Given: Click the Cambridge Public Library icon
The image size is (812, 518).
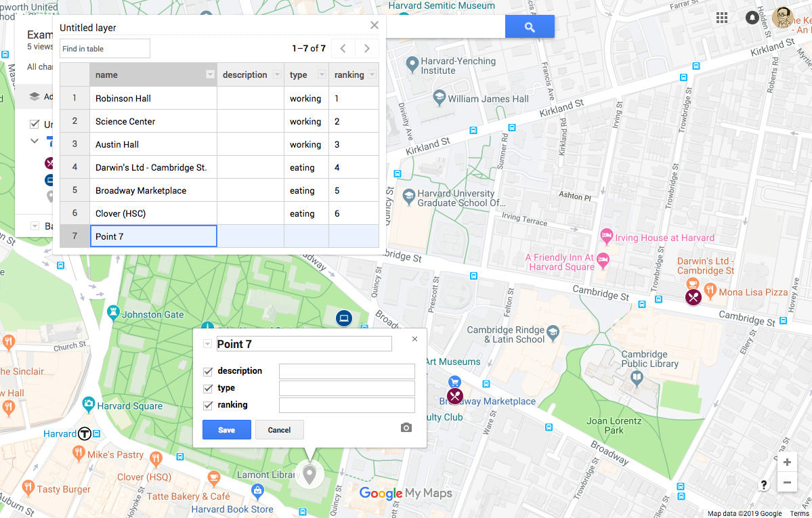Looking at the screenshot, I should [x=637, y=379].
